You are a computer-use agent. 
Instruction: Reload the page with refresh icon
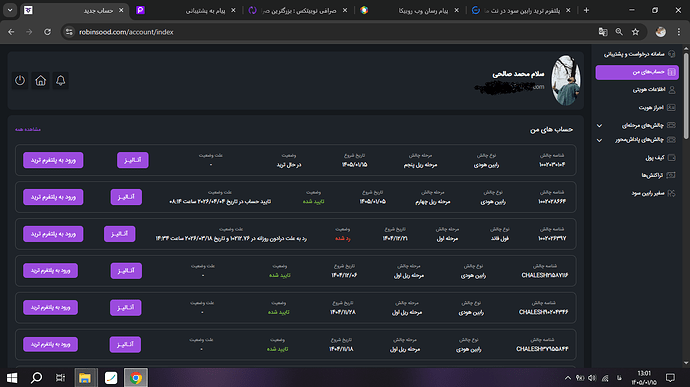[48, 32]
